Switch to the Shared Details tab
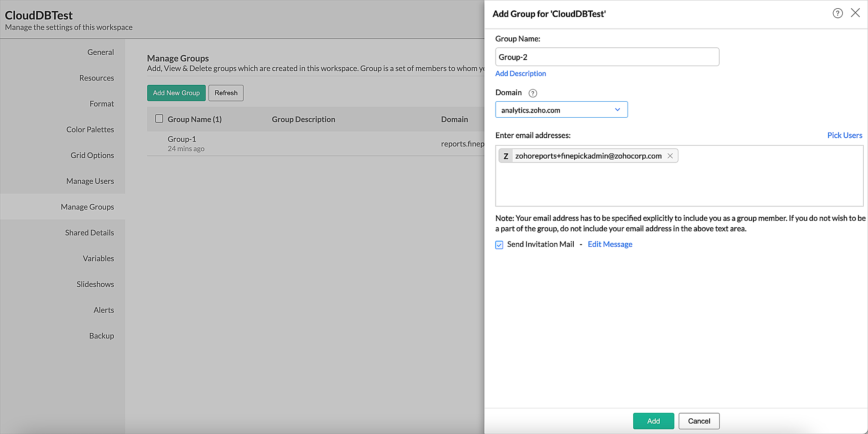Image resolution: width=868 pixels, height=434 pixels. [89, 233]
